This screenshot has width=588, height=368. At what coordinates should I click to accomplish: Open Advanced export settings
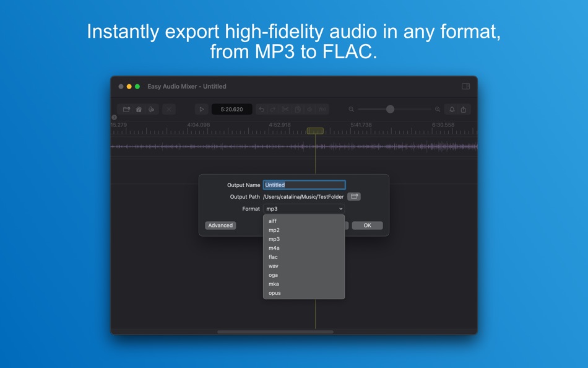pyautogui.click(x=220, y=226)
